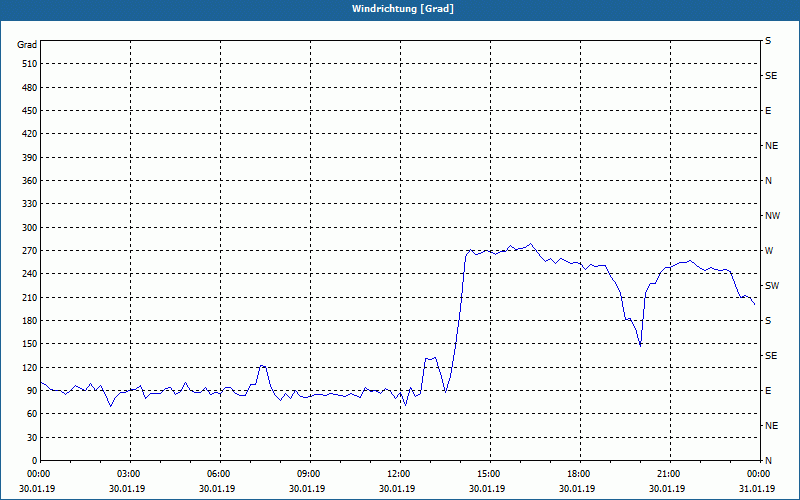Click the 420 y-axis value

click(x=30, y=134)
